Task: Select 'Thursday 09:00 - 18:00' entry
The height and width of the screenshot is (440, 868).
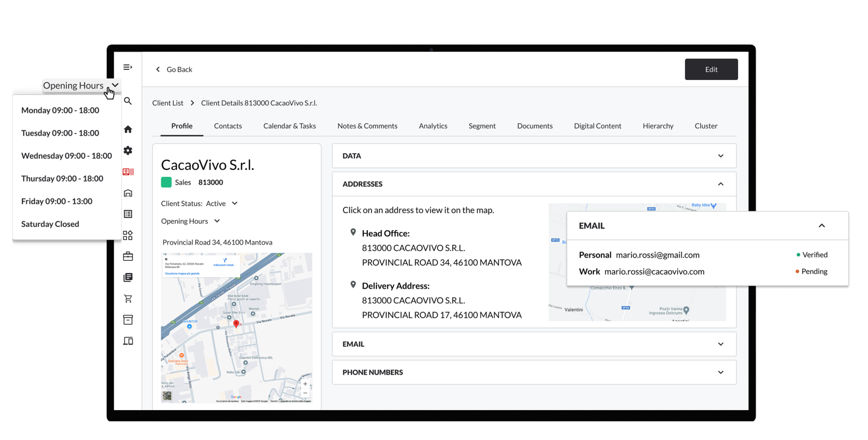Action: point(62,179)
